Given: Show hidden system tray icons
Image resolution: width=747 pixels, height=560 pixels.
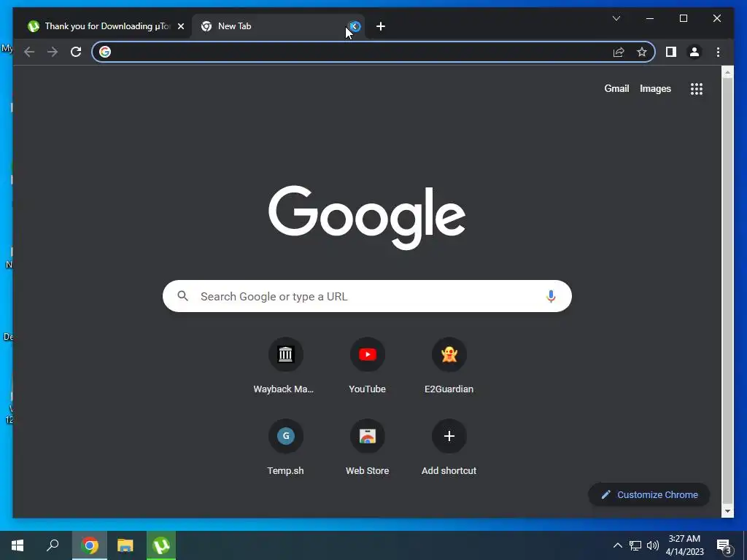Looking at the screenshot, I should 617,545.
